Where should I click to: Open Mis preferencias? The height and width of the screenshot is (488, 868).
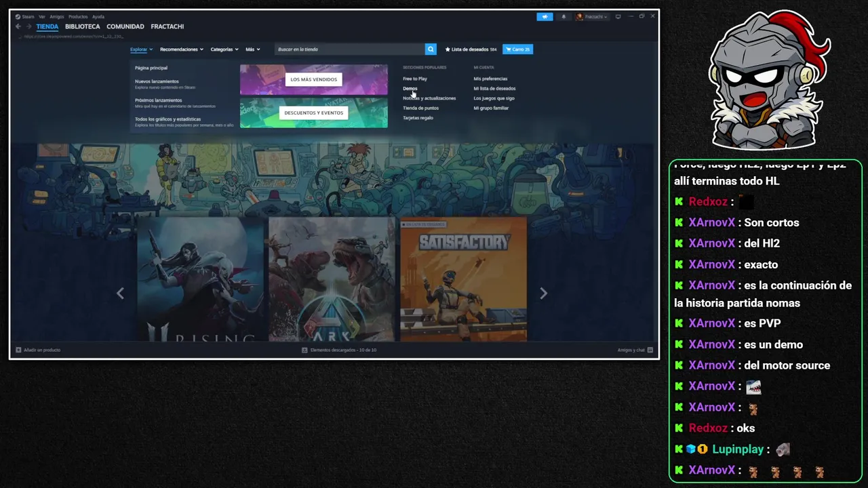point(490,79)
